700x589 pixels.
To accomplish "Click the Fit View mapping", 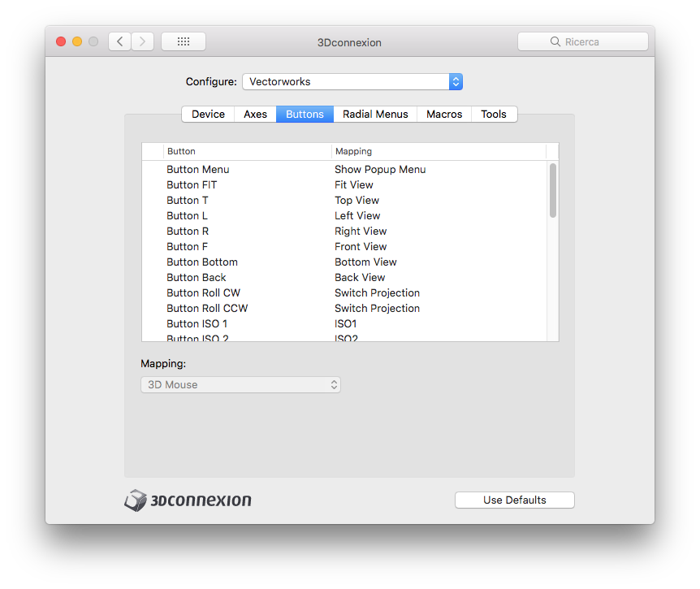I will 353,185.
